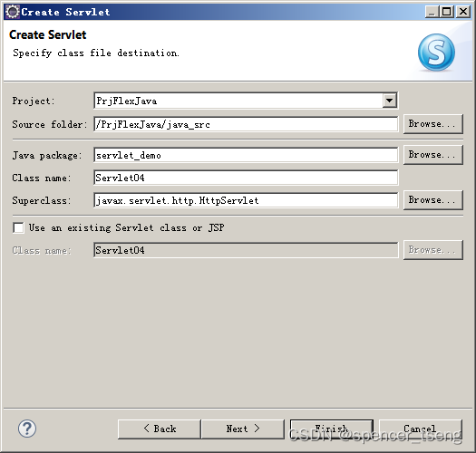Go Back to the previous wizard page

coord(160,429)
